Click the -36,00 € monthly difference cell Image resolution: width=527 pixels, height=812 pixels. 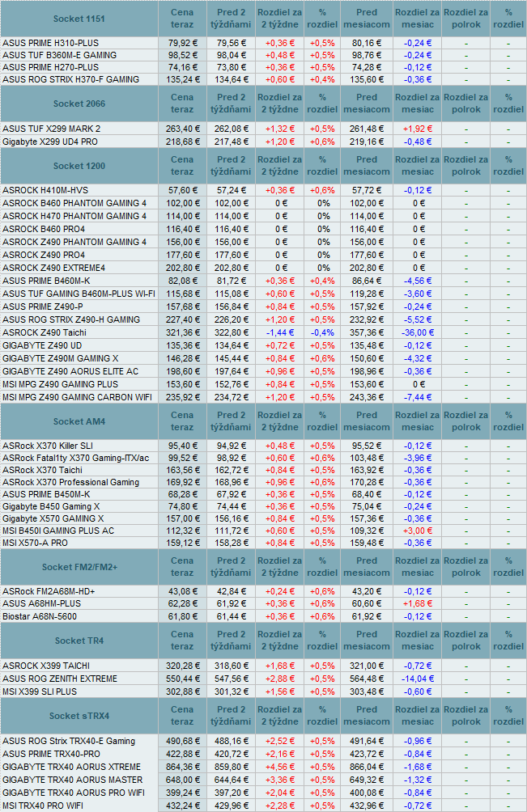(417, 332)
